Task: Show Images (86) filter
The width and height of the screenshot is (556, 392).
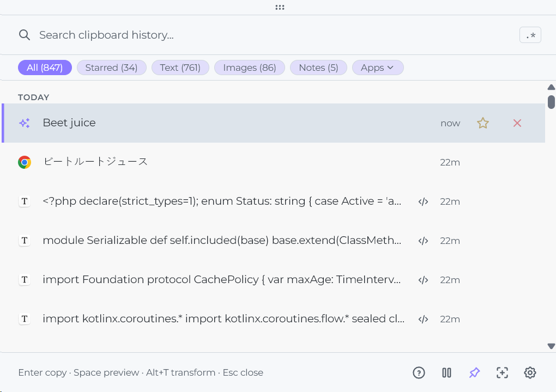Action: pos(249,68)
